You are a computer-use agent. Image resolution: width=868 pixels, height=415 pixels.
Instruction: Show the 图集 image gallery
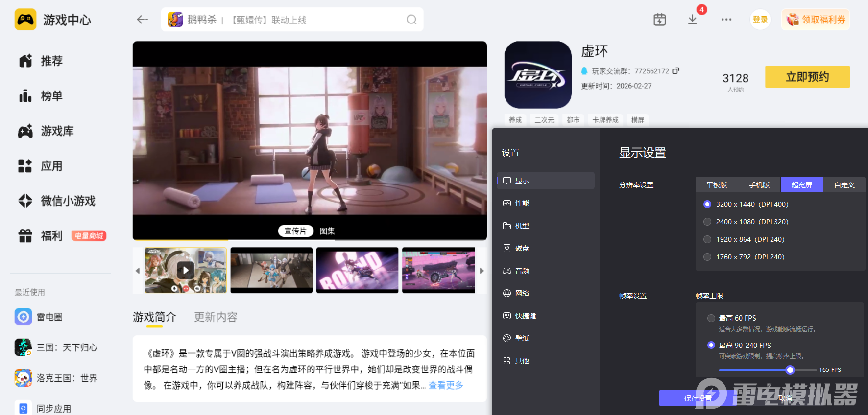point(327,231)
